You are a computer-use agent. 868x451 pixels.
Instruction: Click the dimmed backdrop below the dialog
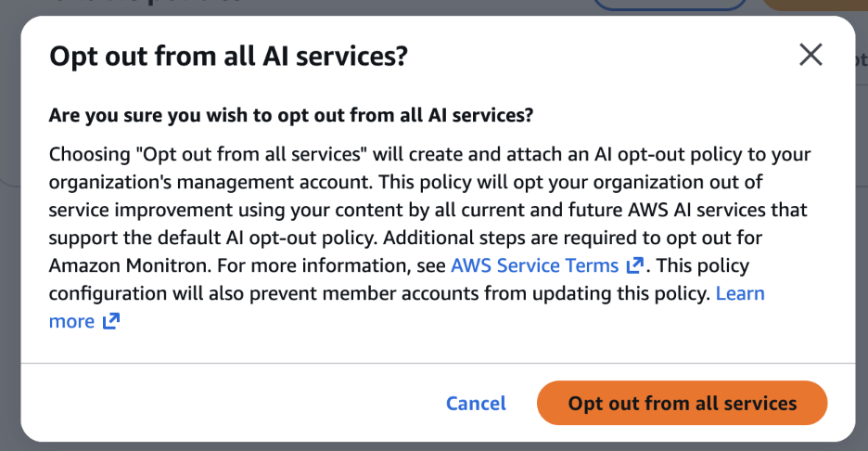pos(434,446)
